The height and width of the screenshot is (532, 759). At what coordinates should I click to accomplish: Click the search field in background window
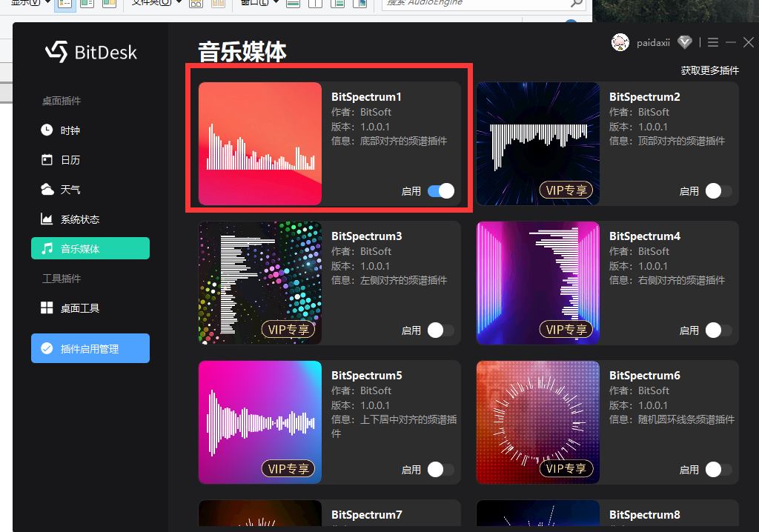click(474, 4)
